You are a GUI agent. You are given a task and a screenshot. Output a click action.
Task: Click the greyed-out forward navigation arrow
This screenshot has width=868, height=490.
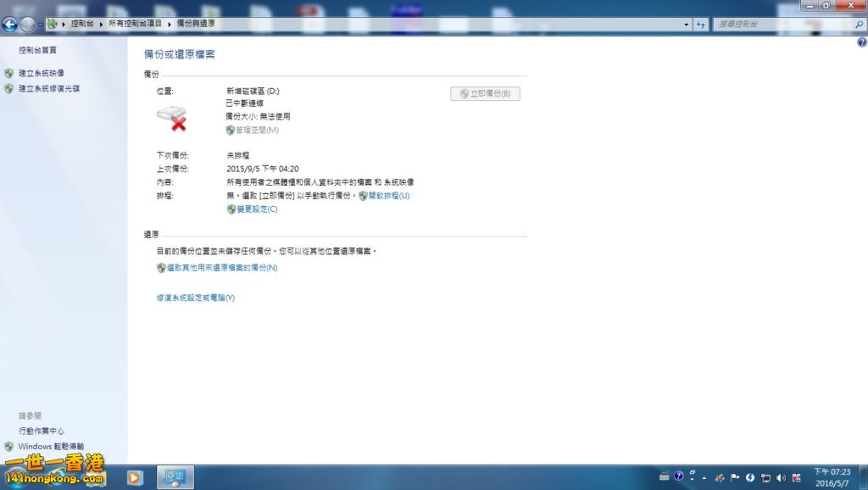pyautogui.click(x=26, y=25)
